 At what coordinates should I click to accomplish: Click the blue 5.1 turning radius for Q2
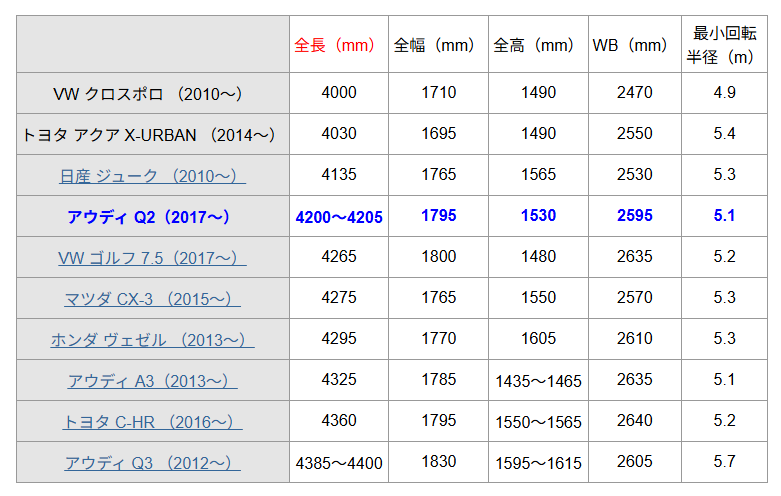click(x=724, y=215)
